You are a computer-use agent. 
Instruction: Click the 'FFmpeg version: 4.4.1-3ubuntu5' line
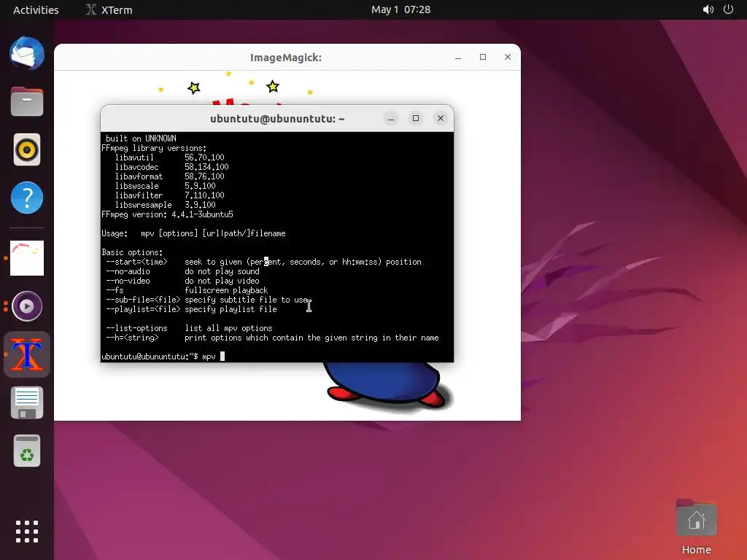pyautogui.click(x=167, y=215)
